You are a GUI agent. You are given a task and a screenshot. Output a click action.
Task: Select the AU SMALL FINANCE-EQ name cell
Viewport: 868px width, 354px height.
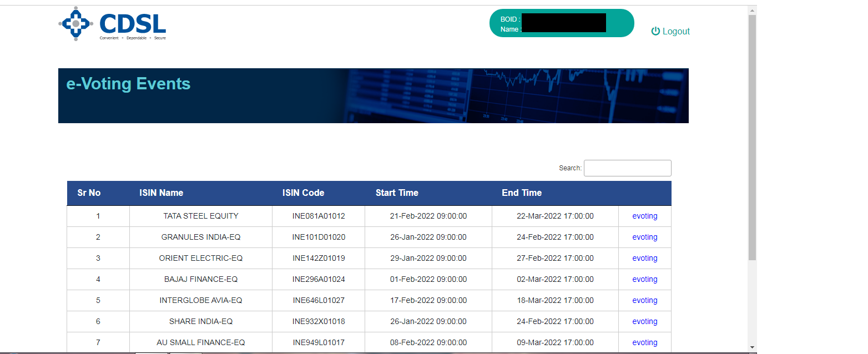(x=201, y=343)
